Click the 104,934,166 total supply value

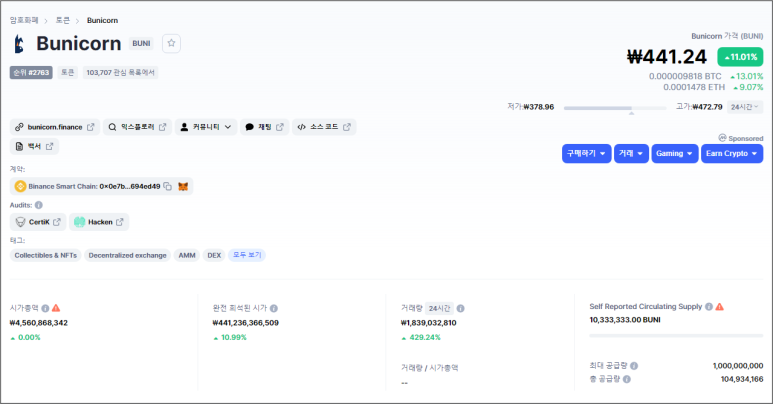click(742, 379)
